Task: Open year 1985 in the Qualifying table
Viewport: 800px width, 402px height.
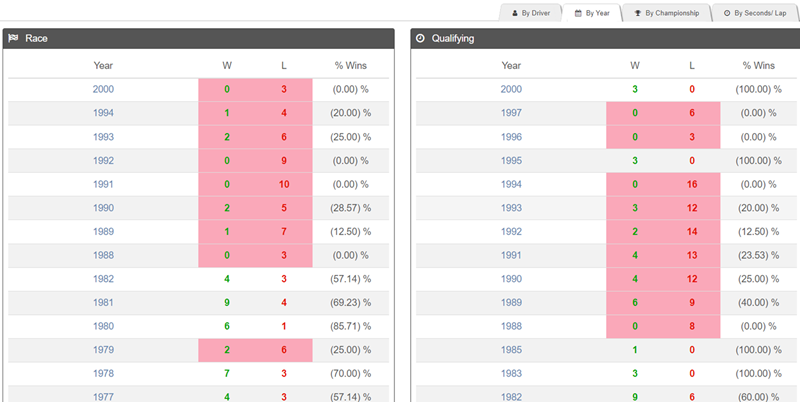Action: [x=511, y=350]
